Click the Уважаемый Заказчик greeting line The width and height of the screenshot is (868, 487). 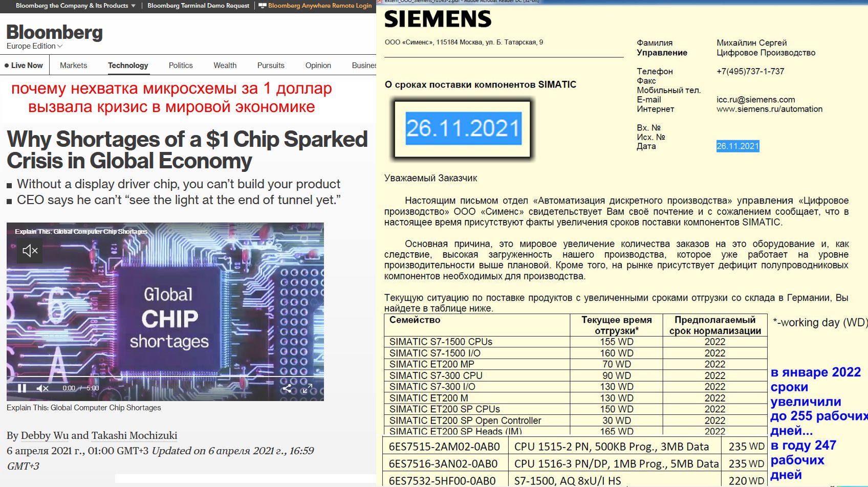click(430, 178)
